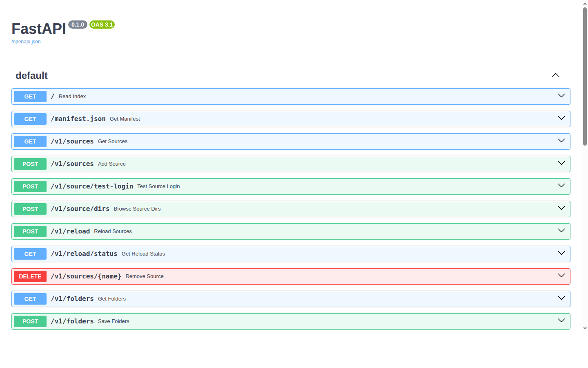Expand Browse Source Dirs chevron
Viewport: 588px width, 368px height.
pyautogui.click(x=561, y=208)
